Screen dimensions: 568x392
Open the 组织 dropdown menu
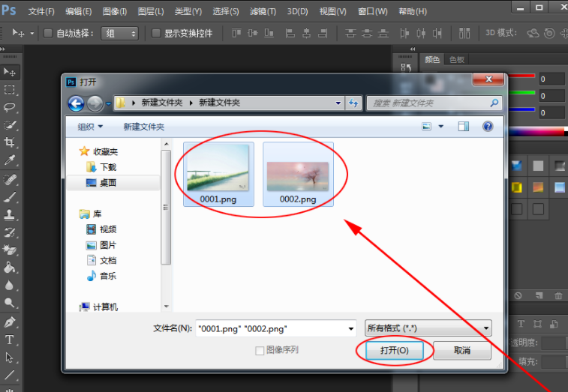(90, 127)
